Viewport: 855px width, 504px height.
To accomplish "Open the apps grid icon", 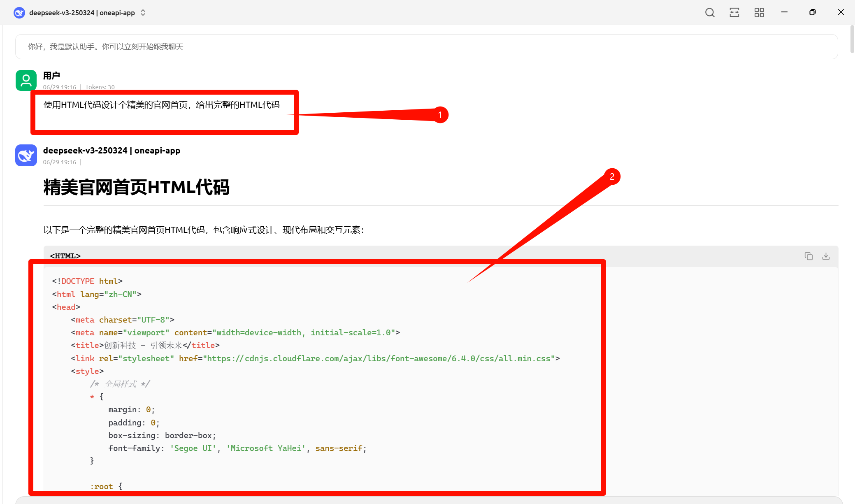I will [759, 13].
